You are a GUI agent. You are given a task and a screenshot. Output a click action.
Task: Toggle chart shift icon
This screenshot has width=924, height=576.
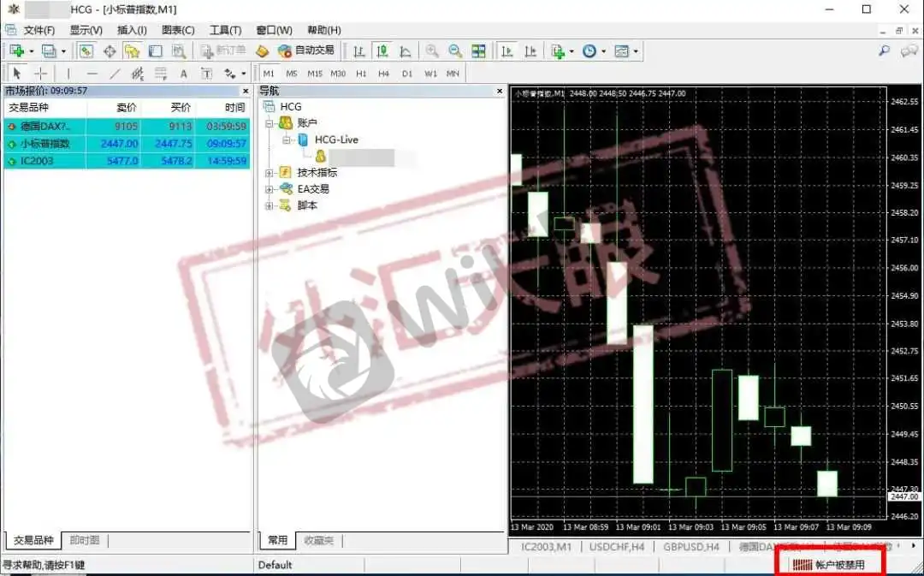tap(530, 51)
